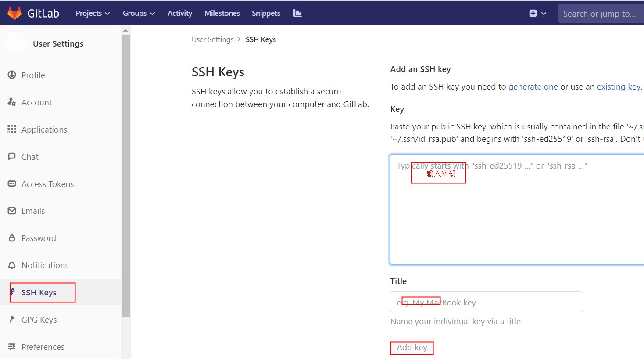Open the instance statistics chart icon

(297, 13)
